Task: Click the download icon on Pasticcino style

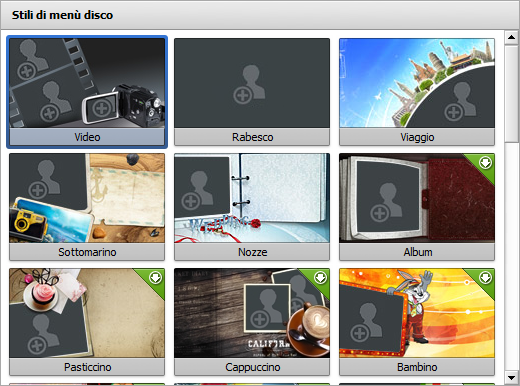Action: tap(155, 278)
